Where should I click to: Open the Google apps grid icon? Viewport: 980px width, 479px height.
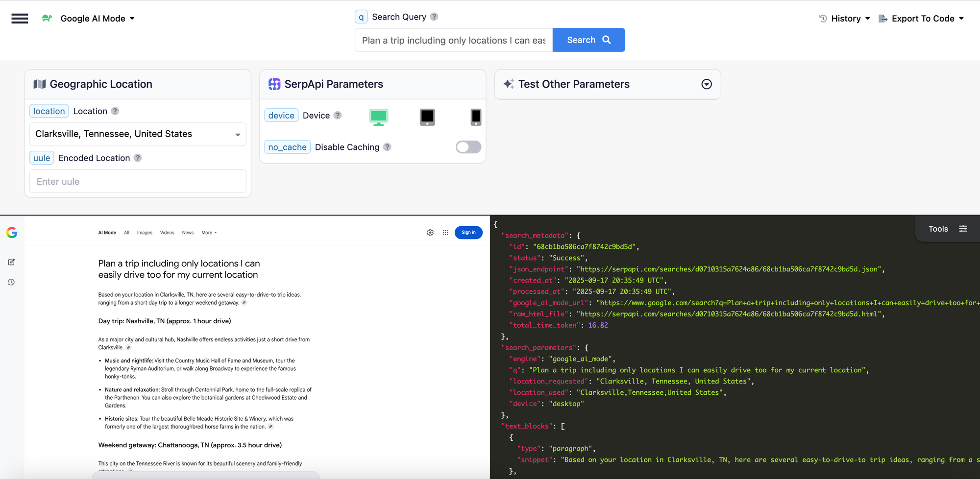pos(445,233)
